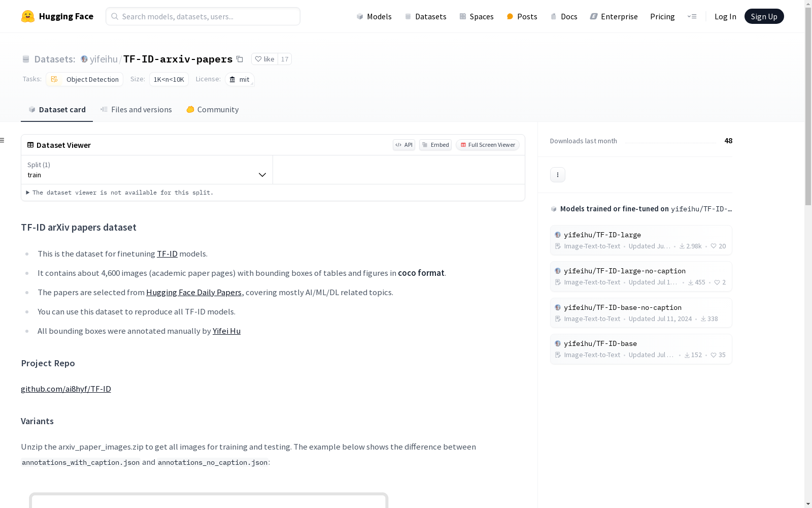
Task: Click the annotations_no_caption.json code text
Action: [x=213, y=462]
